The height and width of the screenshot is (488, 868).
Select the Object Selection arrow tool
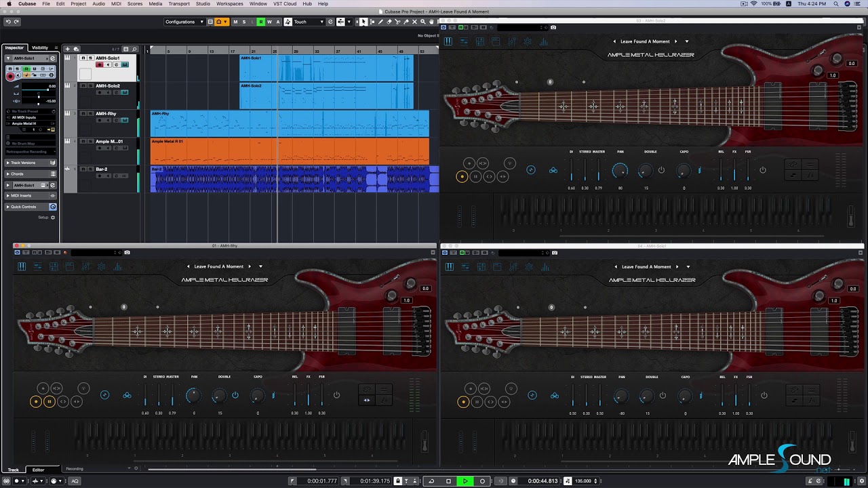[x=363, y=22]
